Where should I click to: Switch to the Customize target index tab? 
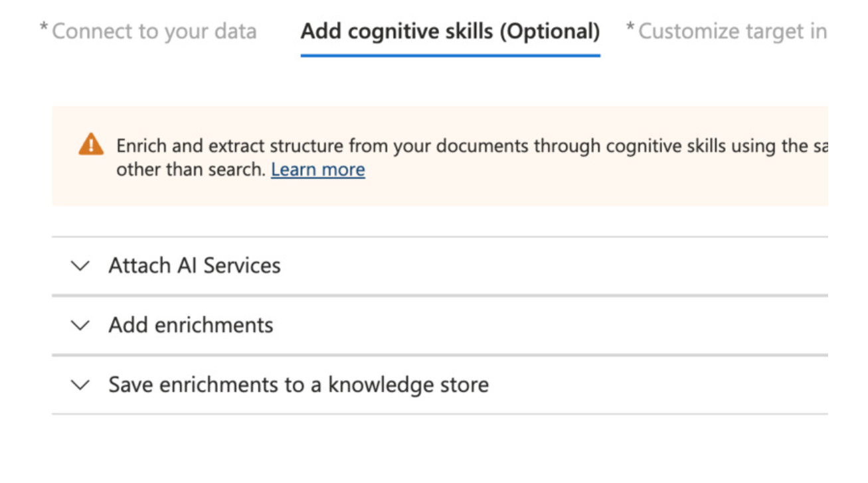732,31
